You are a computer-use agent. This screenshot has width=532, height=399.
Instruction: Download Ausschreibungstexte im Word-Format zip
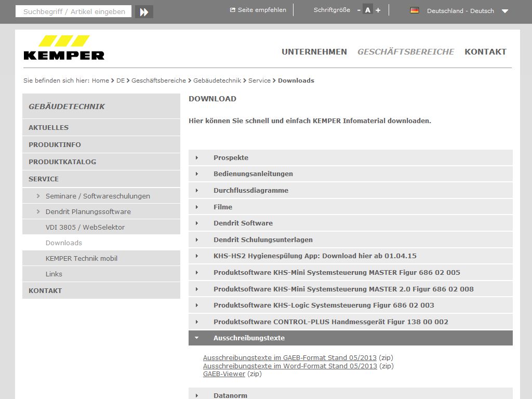coord(290,366)
